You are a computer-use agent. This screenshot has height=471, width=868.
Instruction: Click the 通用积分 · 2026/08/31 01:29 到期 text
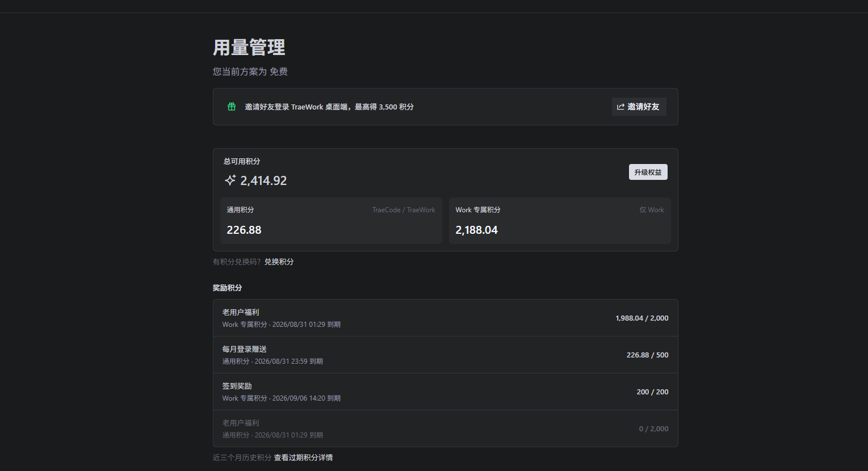(x=272, y=435)
